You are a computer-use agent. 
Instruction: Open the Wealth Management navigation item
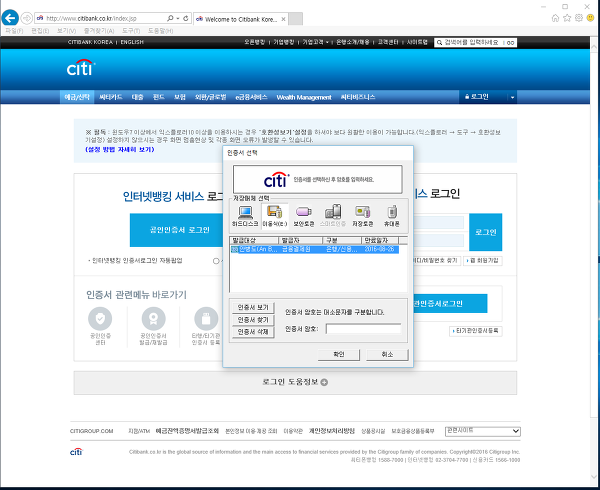tap(304, 97)
